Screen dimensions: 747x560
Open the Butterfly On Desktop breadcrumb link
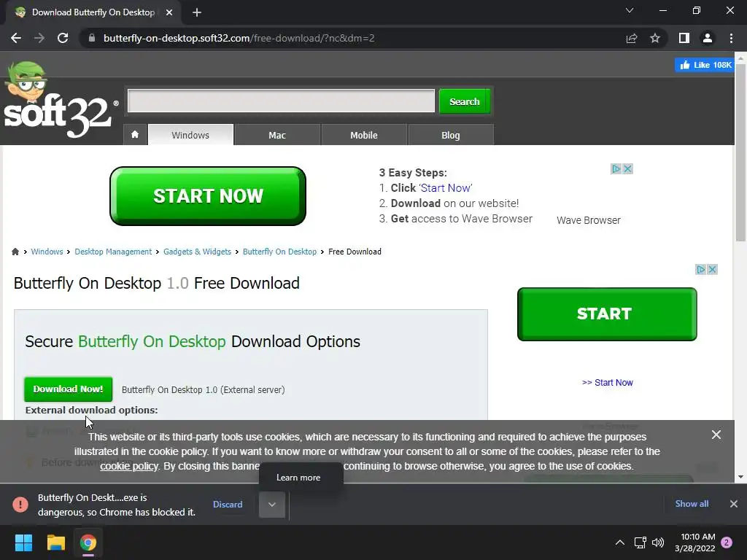click(x=279, y=252)
